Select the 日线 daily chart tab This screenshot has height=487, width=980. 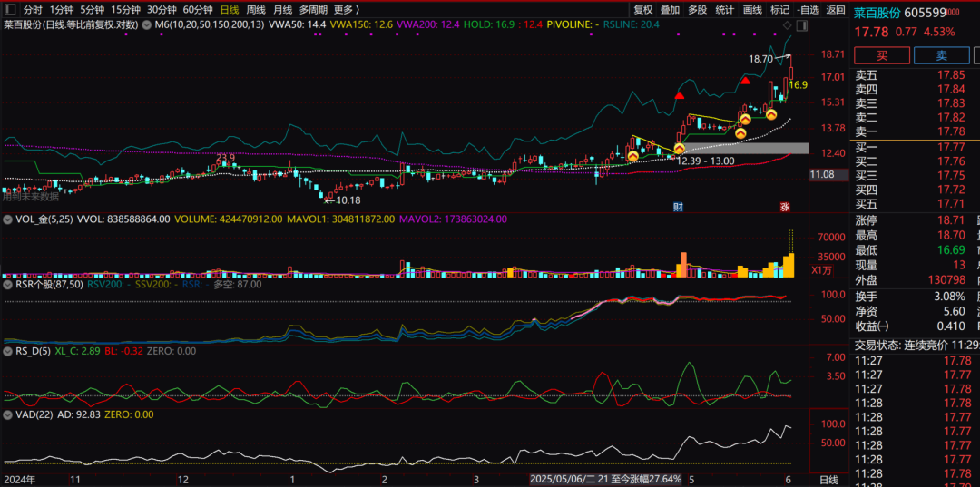coord(230,9)
